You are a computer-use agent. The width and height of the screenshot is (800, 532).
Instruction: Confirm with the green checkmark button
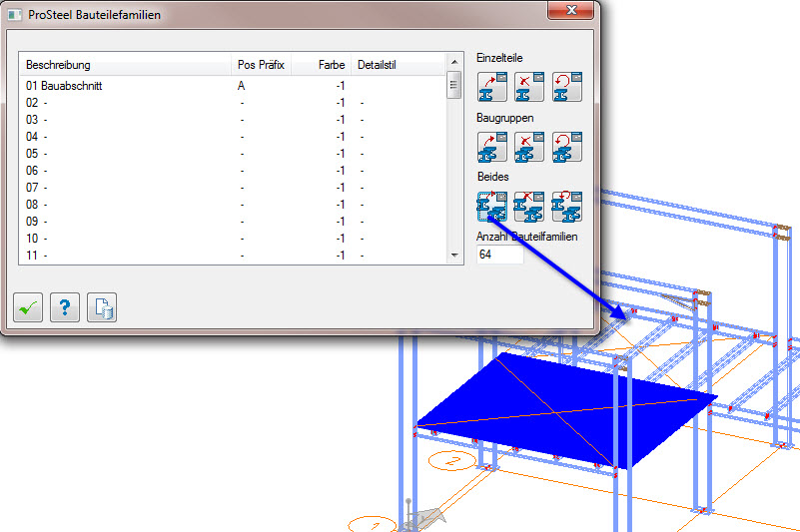pos(28,307)
